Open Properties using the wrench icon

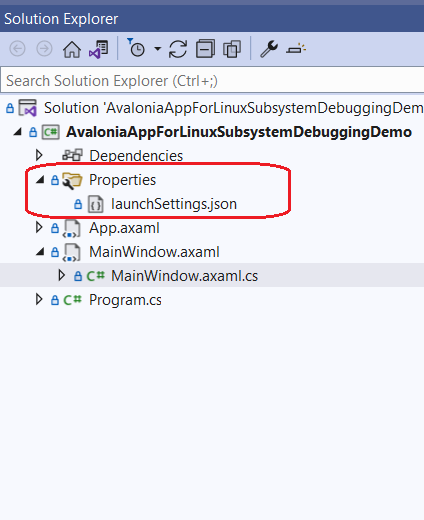tap(269, 49)
